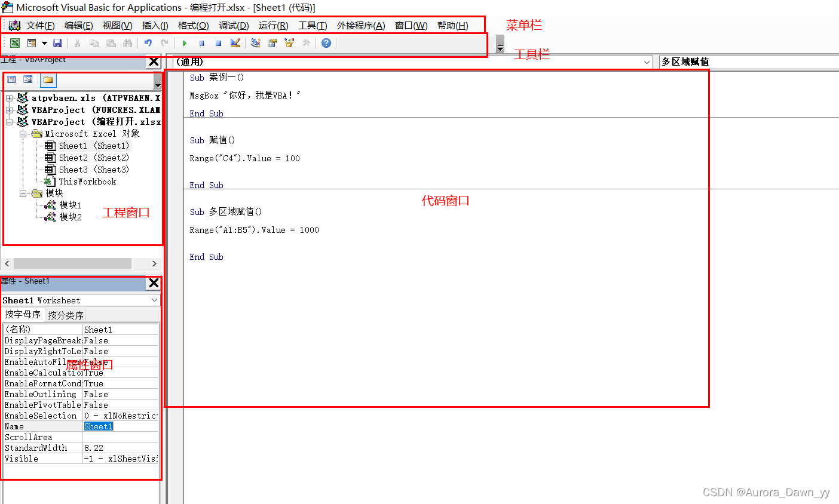Open the Insert object dropdown arrow in toolbar
The image size is (839, 504).
[44, 43]
